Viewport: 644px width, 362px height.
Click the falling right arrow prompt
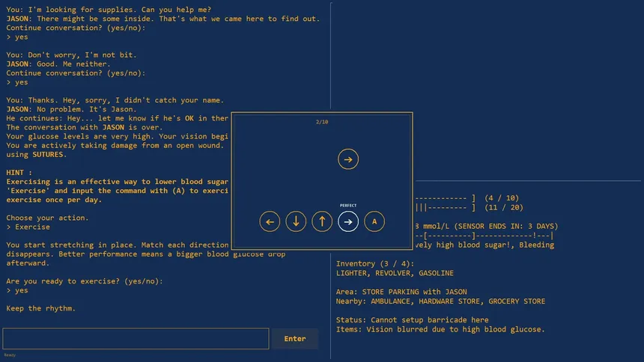[348, 159]
